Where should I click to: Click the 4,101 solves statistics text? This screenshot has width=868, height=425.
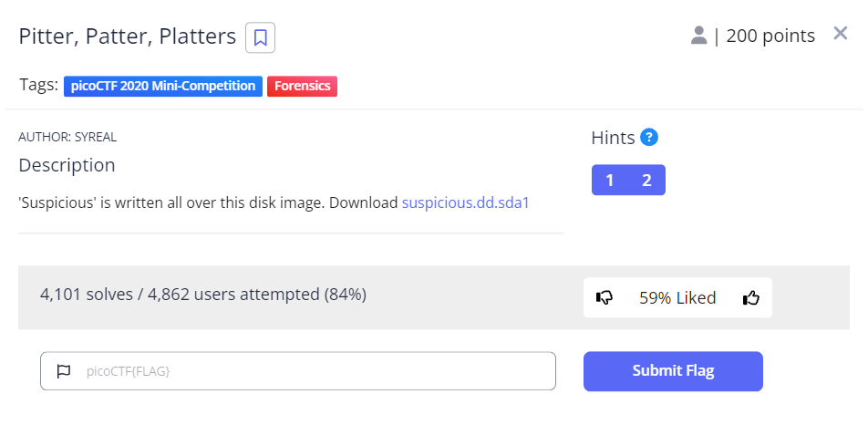click(202, 295)
